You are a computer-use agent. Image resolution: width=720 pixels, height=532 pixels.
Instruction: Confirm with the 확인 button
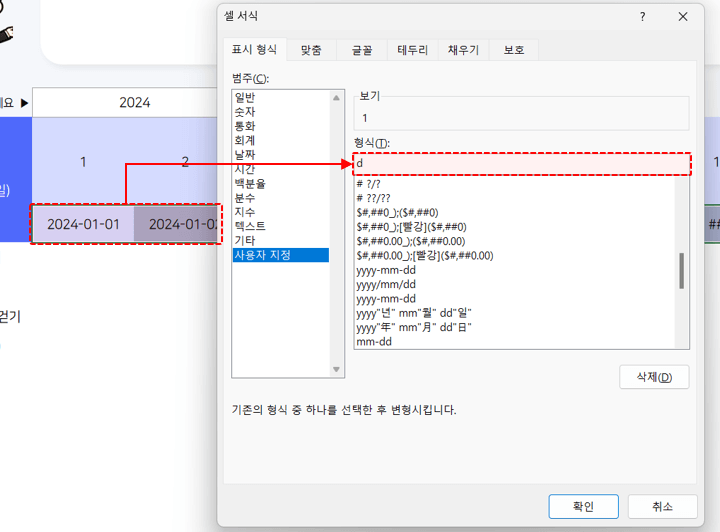point(583,506)
